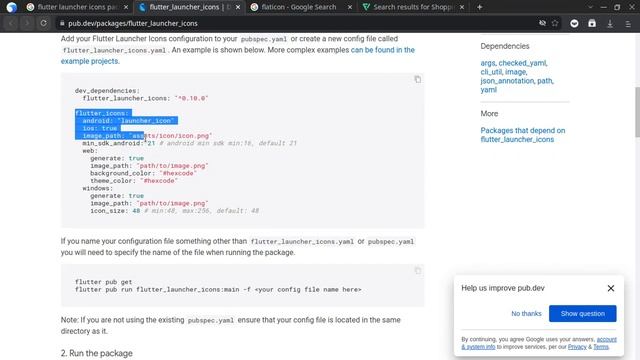
Task: Open the image dependency link
Action: (x=516, y=72)
